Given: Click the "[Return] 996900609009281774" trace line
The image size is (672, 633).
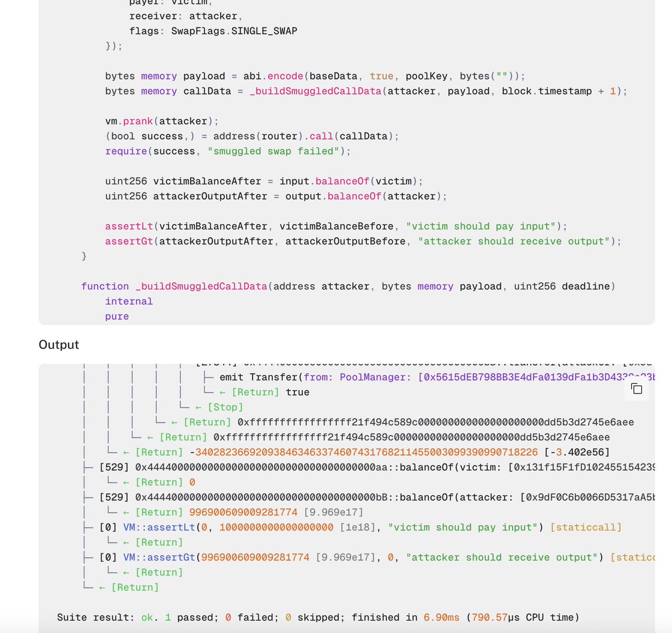Looking at the screenshot, I should pos(235,512).
